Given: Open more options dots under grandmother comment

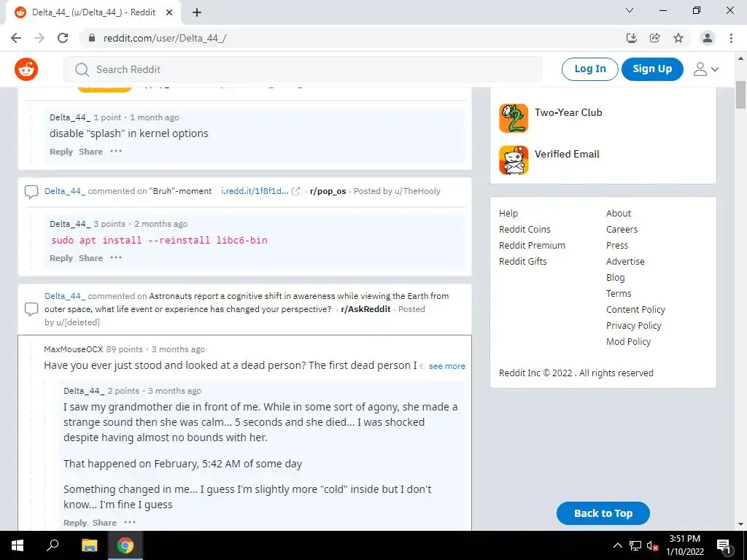Looking at the screenshot, I should coord(130,522).
